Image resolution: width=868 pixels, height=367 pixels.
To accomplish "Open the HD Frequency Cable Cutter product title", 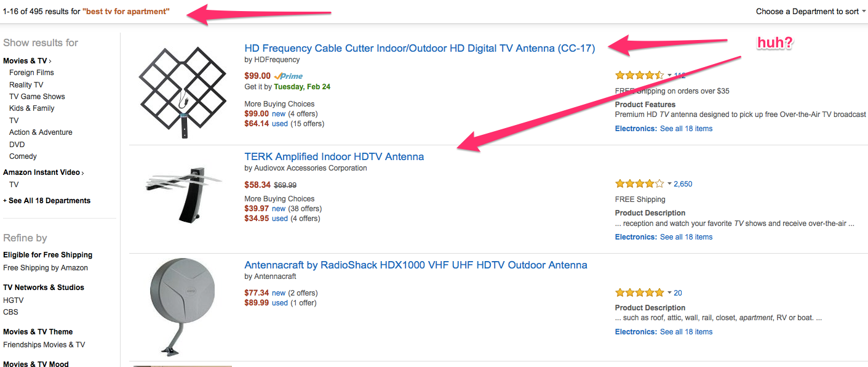I will tap(420, 48).
